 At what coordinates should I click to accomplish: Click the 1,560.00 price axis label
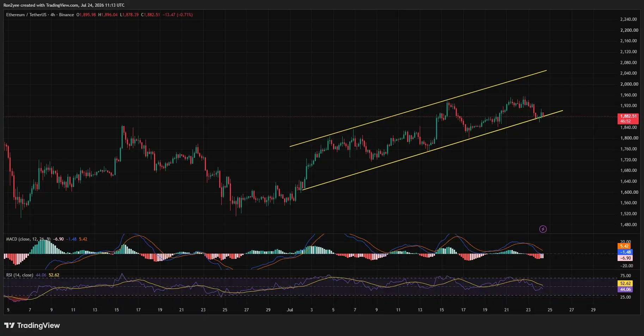coord(628,203)
